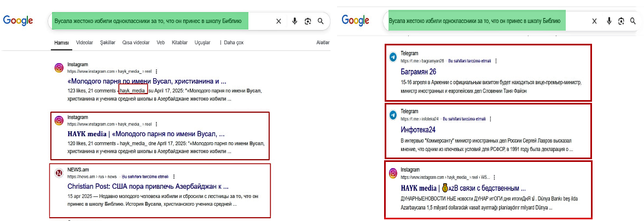Click the Telegram icon beside the Инфотека24 result
644x221 pixels.
(393, 115)
